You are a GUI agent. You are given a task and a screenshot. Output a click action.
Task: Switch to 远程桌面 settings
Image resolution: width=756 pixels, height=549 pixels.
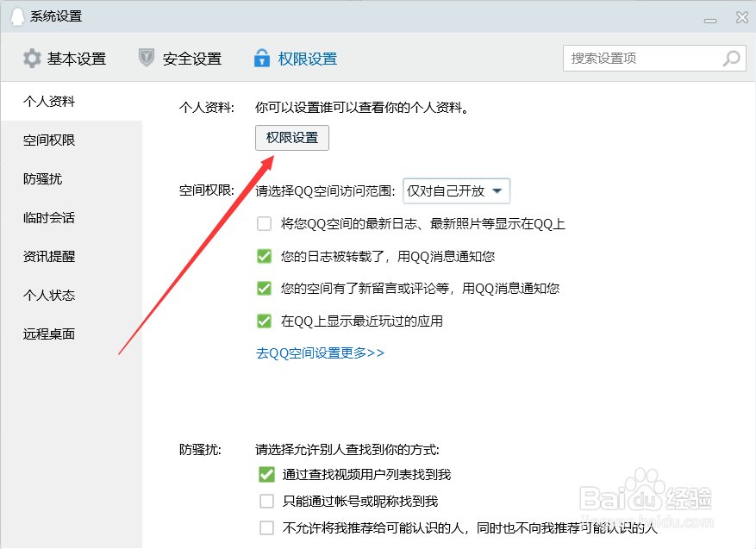point(47,334)
